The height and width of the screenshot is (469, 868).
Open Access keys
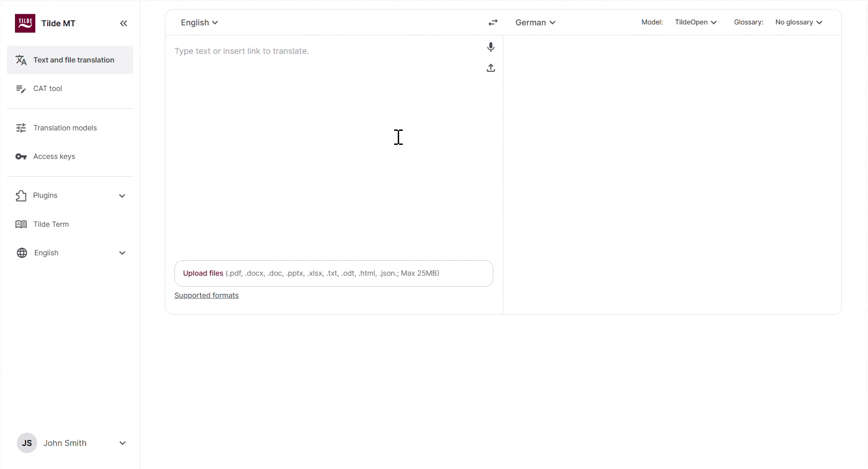tap(54, 156)
